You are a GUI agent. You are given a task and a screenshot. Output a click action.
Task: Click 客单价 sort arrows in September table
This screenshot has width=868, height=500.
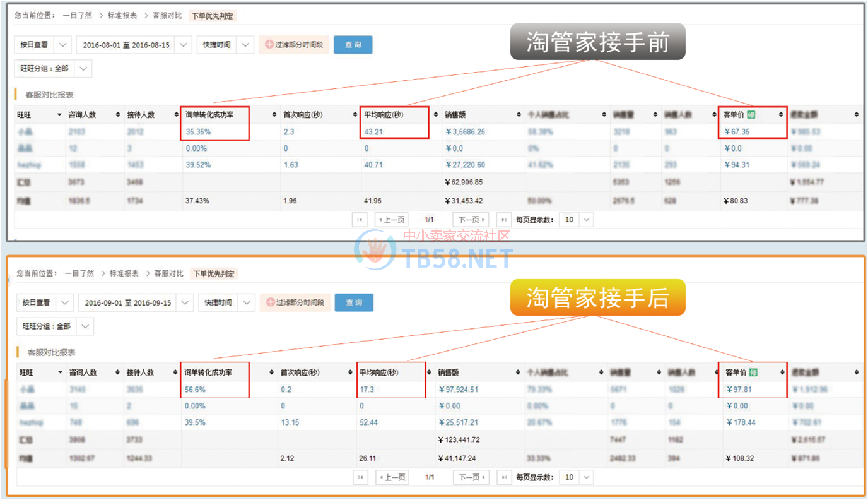click(782, 372)
